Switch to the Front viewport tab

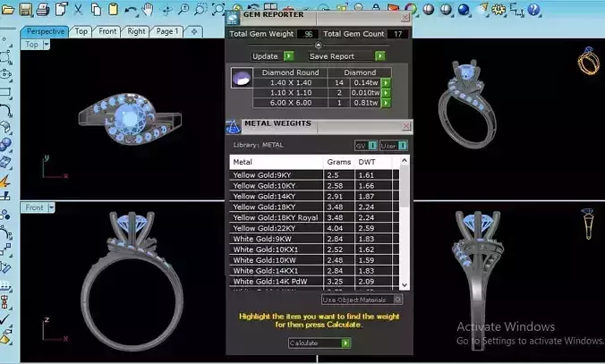click(107, 31)
